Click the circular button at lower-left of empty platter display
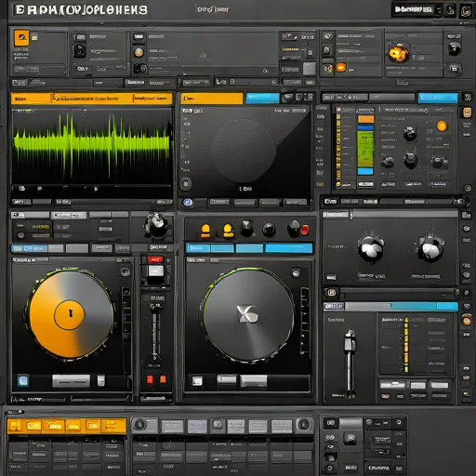 [x=186, y=183]
